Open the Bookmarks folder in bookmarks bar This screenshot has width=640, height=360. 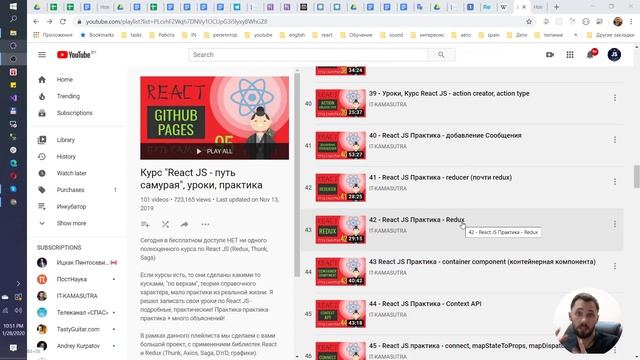97,35
